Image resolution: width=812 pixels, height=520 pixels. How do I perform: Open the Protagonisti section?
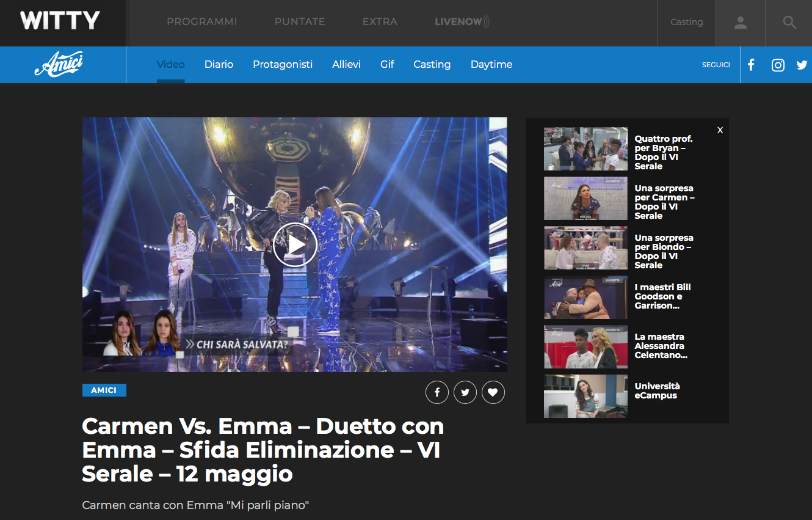point(283,64)
